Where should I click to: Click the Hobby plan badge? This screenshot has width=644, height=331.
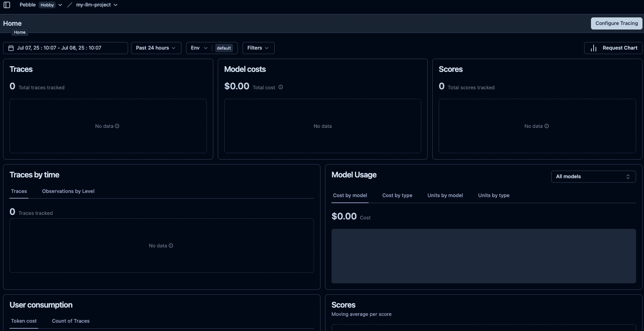pos(47,5)
